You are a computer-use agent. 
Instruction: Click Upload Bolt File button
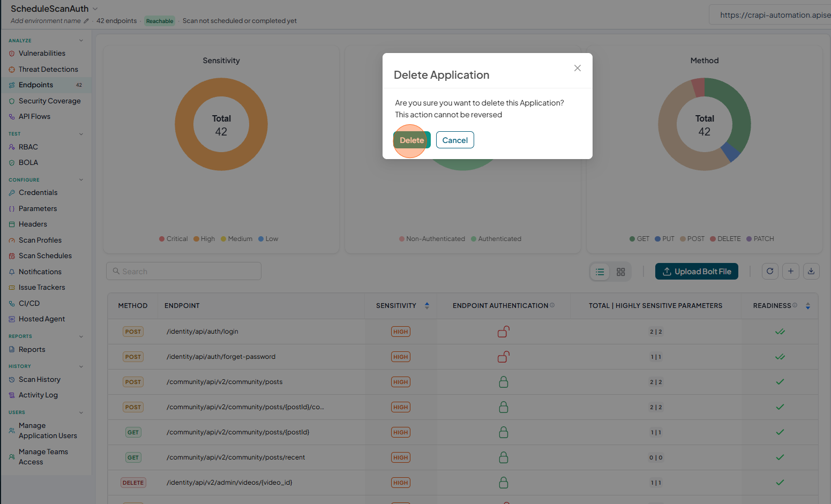pyautogui.click(x=697, y=272)
